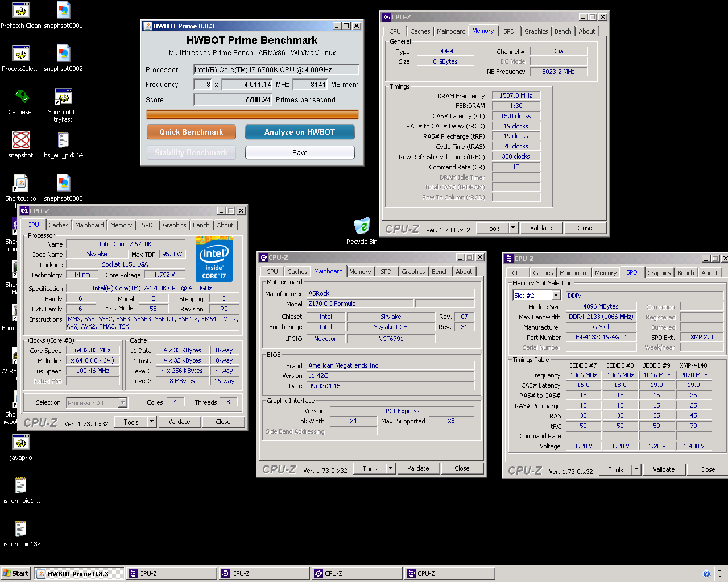Open Memory tab in SPD window
Screen dimensions: 728x582
coord(606,273)
